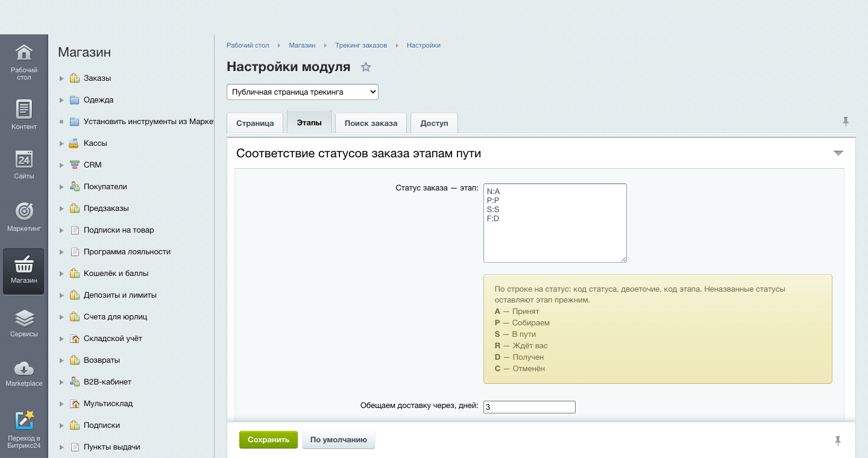This screenshot has width=868, height=458.
Task: Expand the Предзаказы tree node
Action: (61, 209)
